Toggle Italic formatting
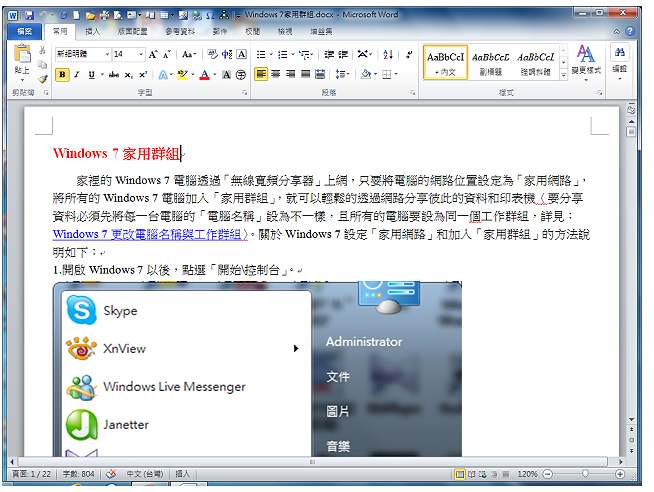The image size is (654, 492). pos(77,75)
